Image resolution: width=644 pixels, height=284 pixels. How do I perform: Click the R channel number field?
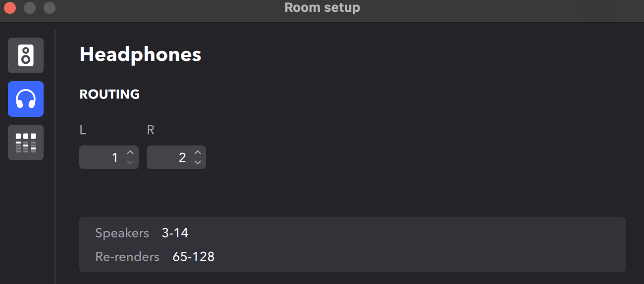click(x=176, y=157)
